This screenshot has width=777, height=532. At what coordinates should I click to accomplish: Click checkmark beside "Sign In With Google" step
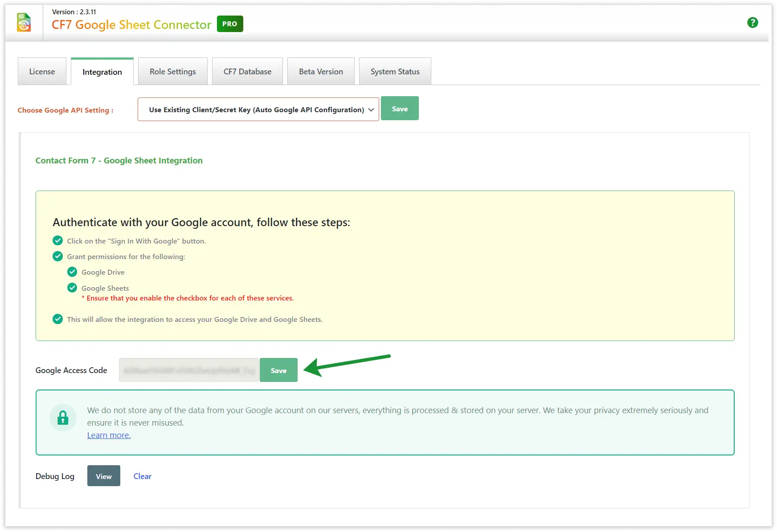click(x=58, y=241)
